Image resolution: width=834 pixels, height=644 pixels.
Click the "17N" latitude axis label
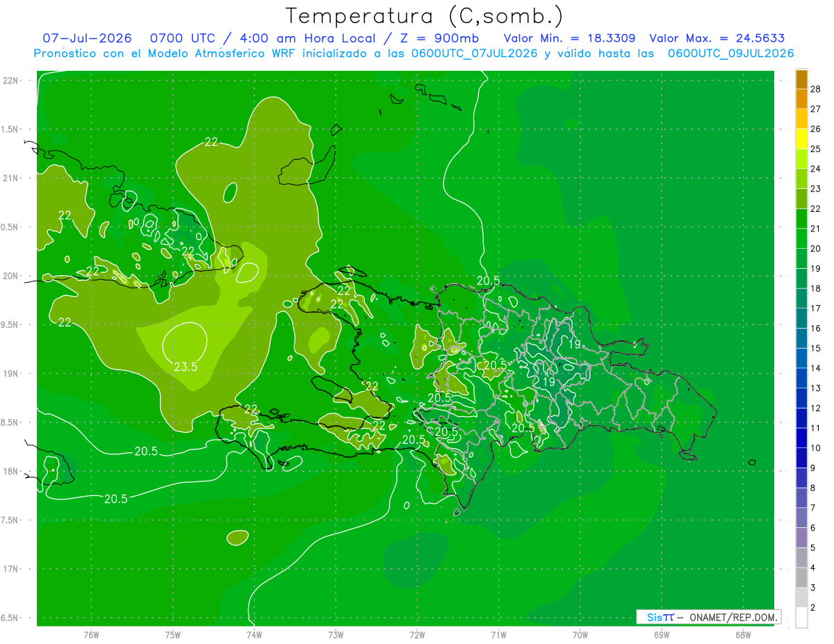click(10, 569)
